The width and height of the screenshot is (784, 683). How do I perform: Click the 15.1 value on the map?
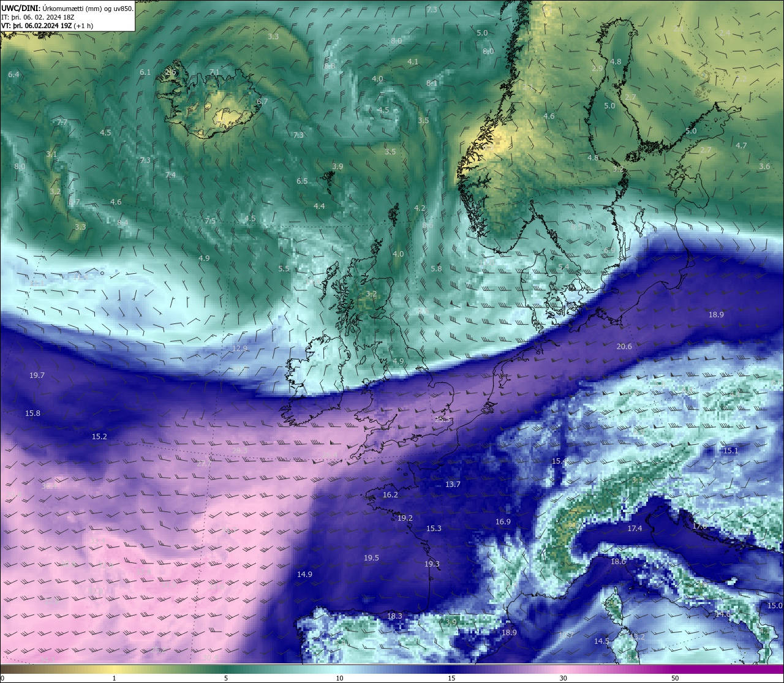731,451
